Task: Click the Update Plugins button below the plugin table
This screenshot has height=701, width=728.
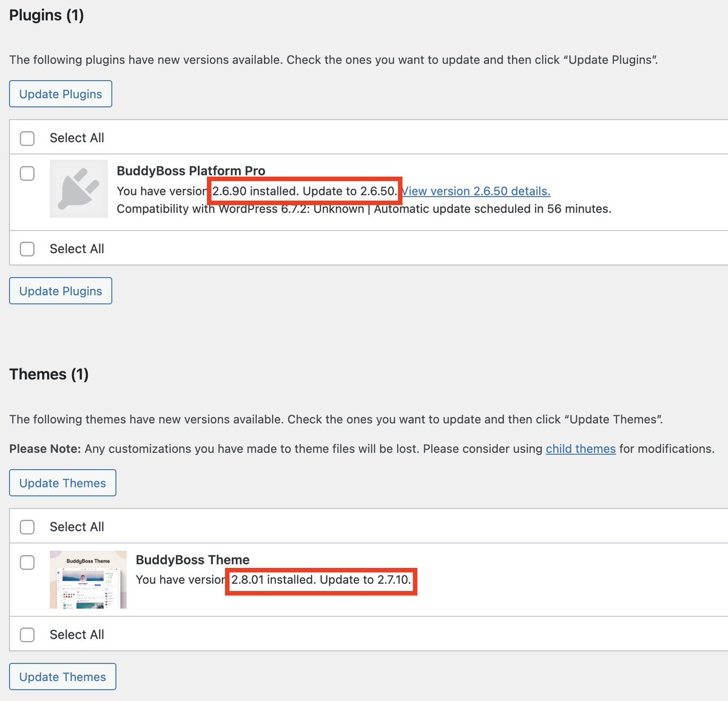Action: pyautogui.click(x=61, y=291)
